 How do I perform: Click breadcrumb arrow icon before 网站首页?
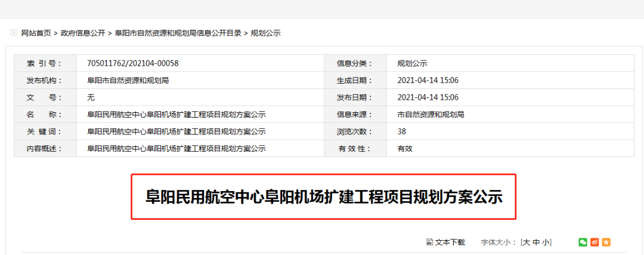point(14,33)
